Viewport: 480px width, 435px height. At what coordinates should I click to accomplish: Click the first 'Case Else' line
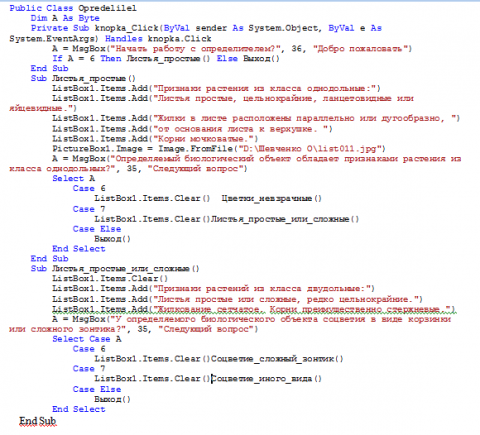click(x=97, y=229)
